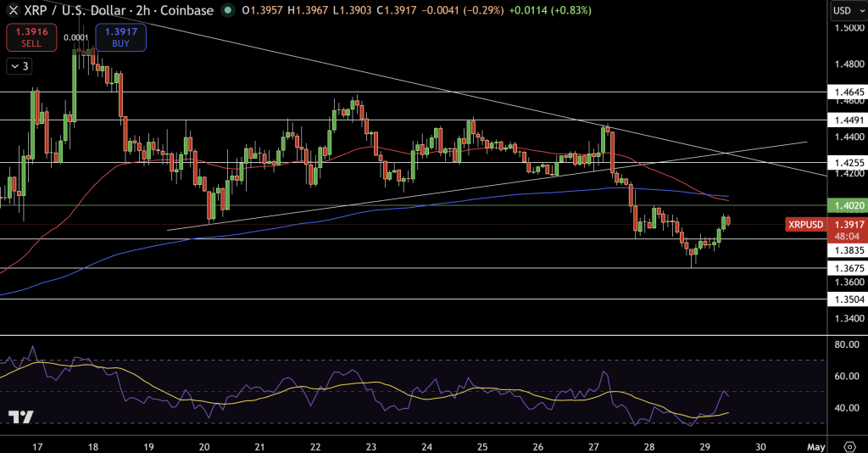Click the 1.4491 resistance level tag
The image size is (868, 453).
(x=848, y=120)
